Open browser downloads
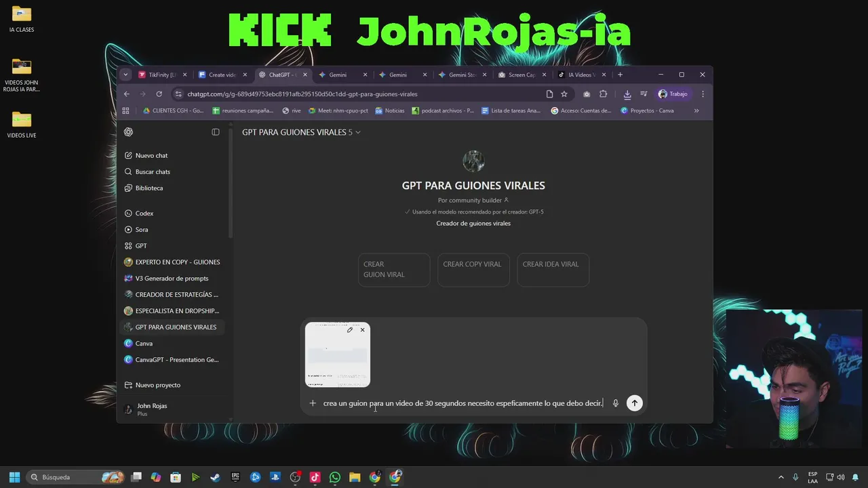This screenshot has width=868, height=488. pos(627,94)
